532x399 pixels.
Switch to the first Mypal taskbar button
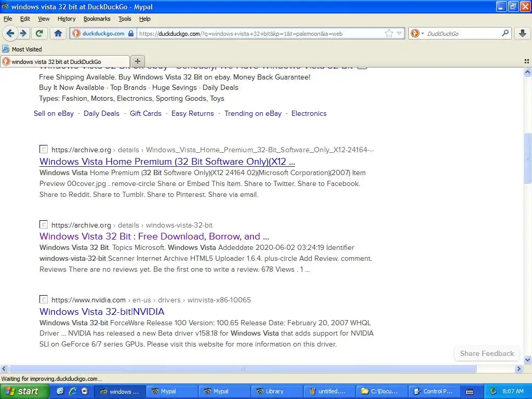(172, 392)
